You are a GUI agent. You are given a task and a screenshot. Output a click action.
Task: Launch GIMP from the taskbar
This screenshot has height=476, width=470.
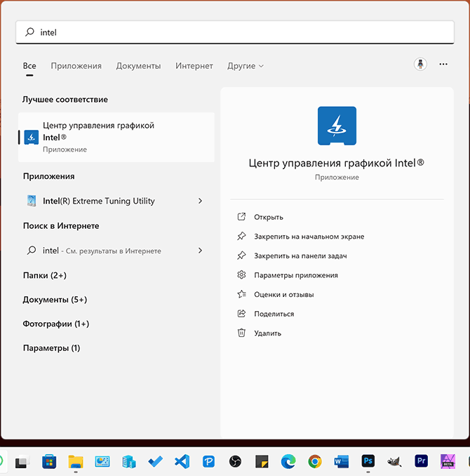pyautogui.click(x=394, y=462)
